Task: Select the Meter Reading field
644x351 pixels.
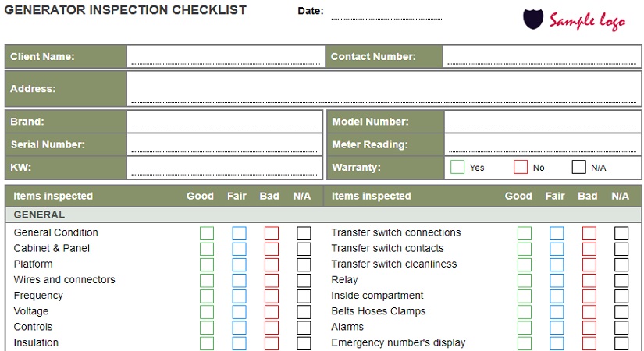Action: [542, 144]
